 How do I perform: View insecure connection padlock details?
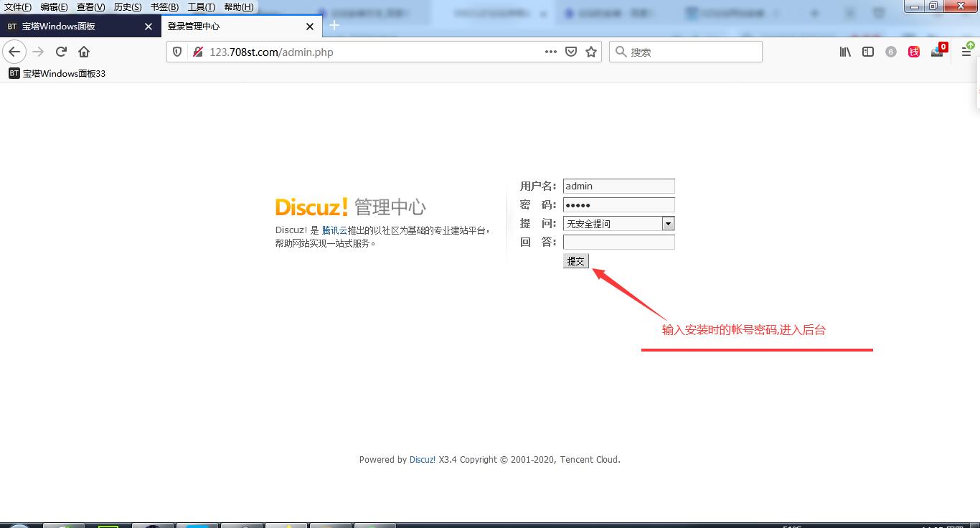click(x=197, y=52)
